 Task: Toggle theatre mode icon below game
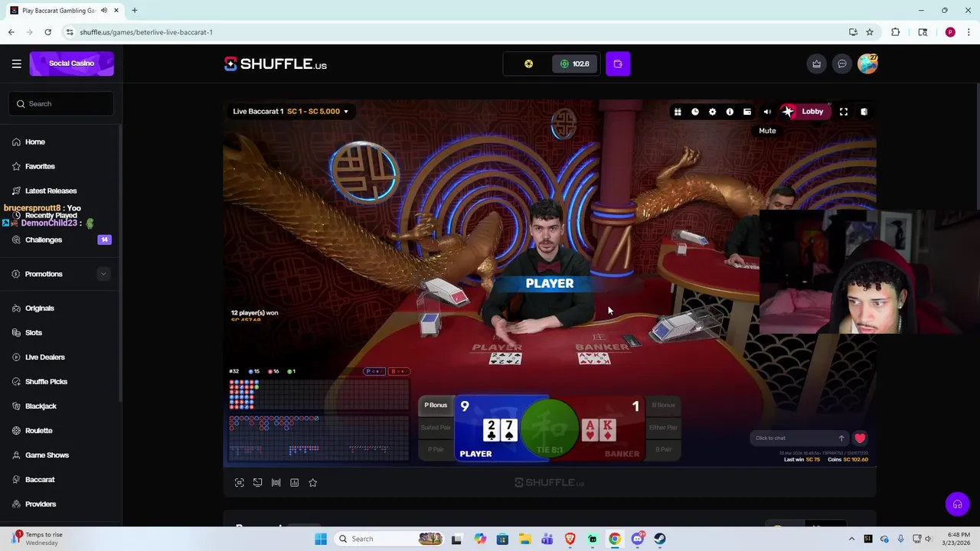coord(239,483)
